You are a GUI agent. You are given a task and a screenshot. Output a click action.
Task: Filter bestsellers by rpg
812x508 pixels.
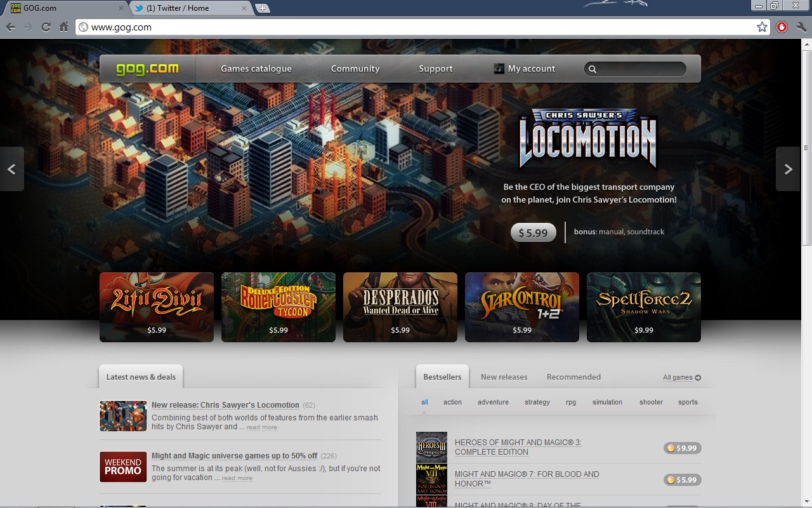click(x=571, y=402)
